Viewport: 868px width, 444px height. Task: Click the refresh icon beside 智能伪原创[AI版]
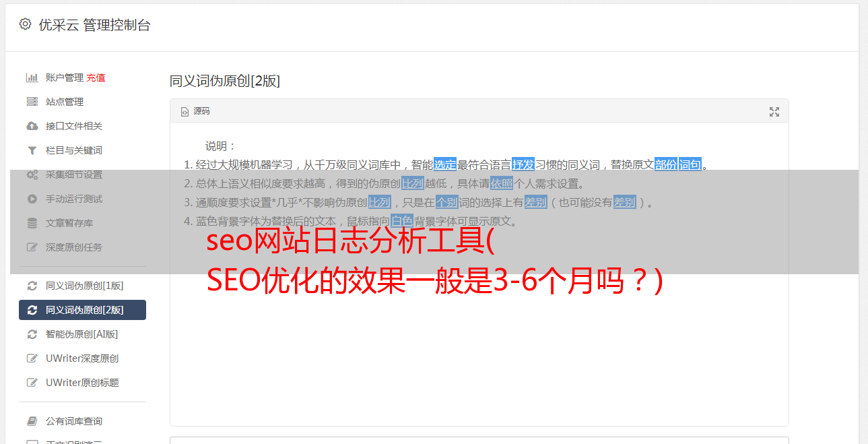pyautogui.click(x=32, y=334)
